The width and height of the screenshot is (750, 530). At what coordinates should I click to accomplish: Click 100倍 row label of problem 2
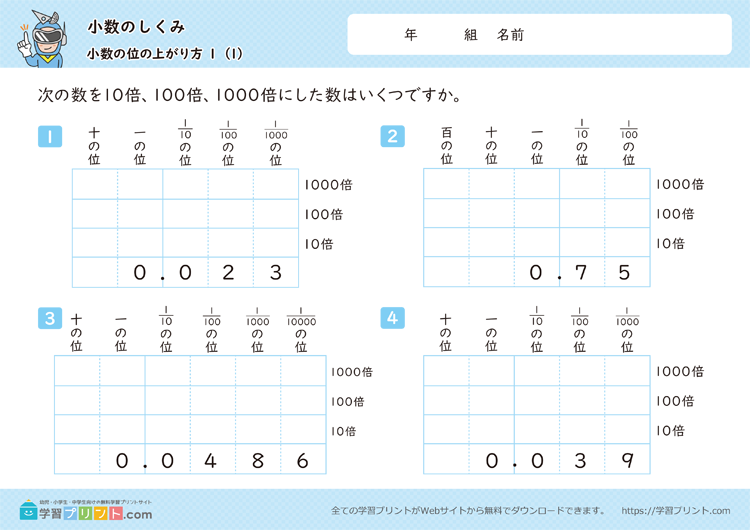[675, 214]
